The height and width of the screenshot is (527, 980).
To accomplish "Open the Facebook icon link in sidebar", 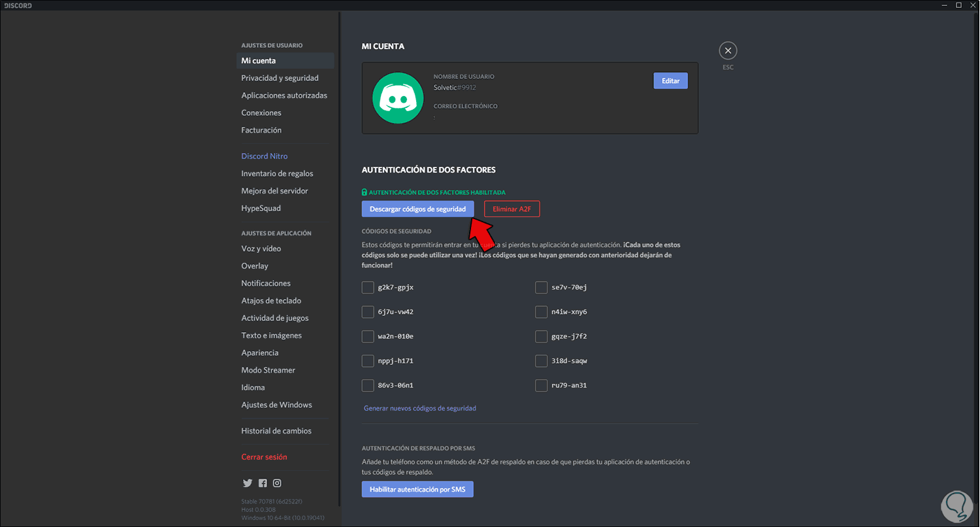I will 263,483.
